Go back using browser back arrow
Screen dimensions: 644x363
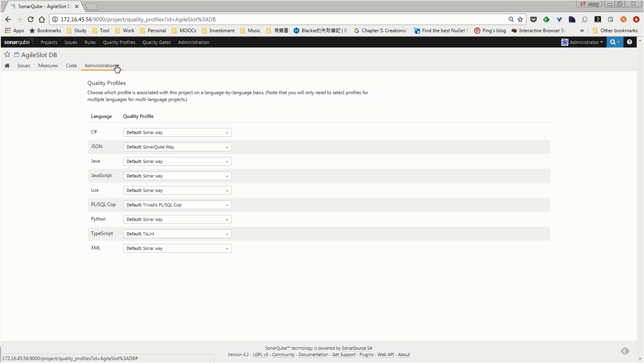click(8, 19)
